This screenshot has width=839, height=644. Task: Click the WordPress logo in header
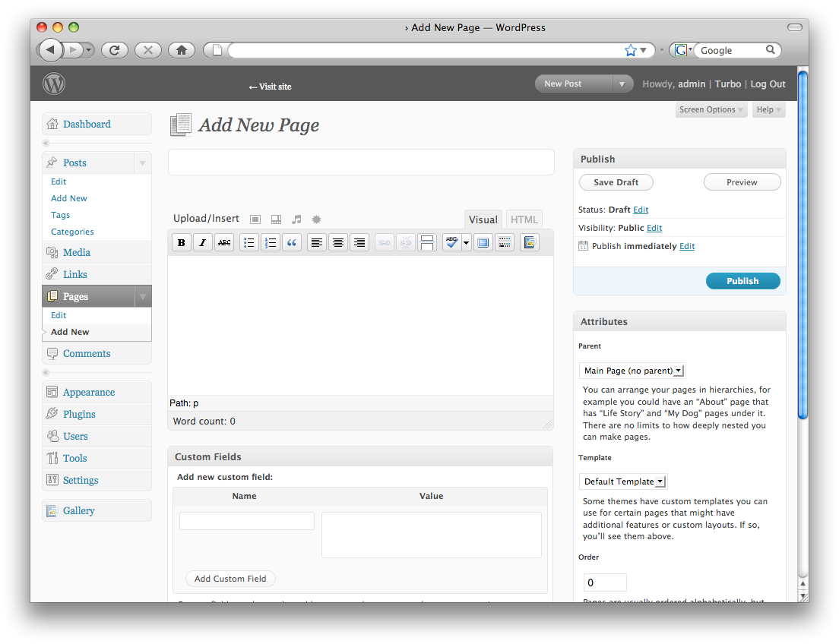point(54,84)
